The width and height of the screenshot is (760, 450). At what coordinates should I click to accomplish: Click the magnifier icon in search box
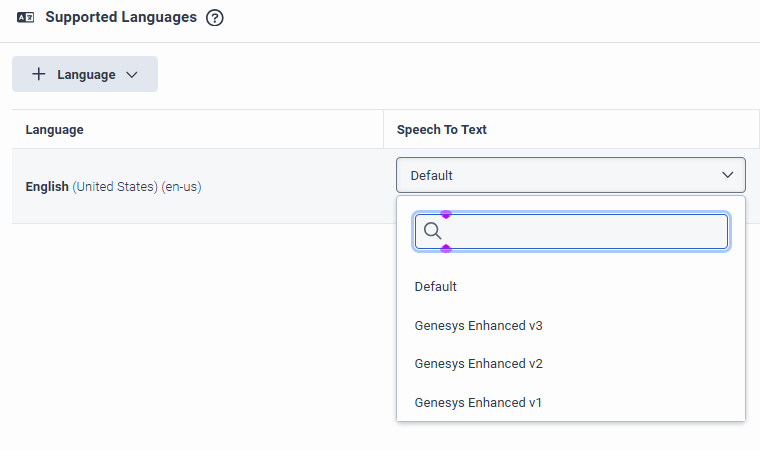(x=433, y=231)
